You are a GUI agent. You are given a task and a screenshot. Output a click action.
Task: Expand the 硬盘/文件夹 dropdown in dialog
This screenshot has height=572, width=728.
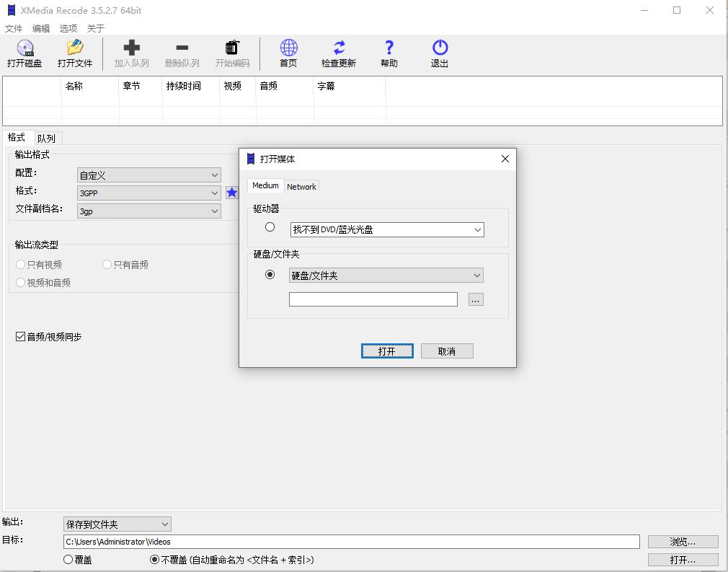(x=386, y=275)
